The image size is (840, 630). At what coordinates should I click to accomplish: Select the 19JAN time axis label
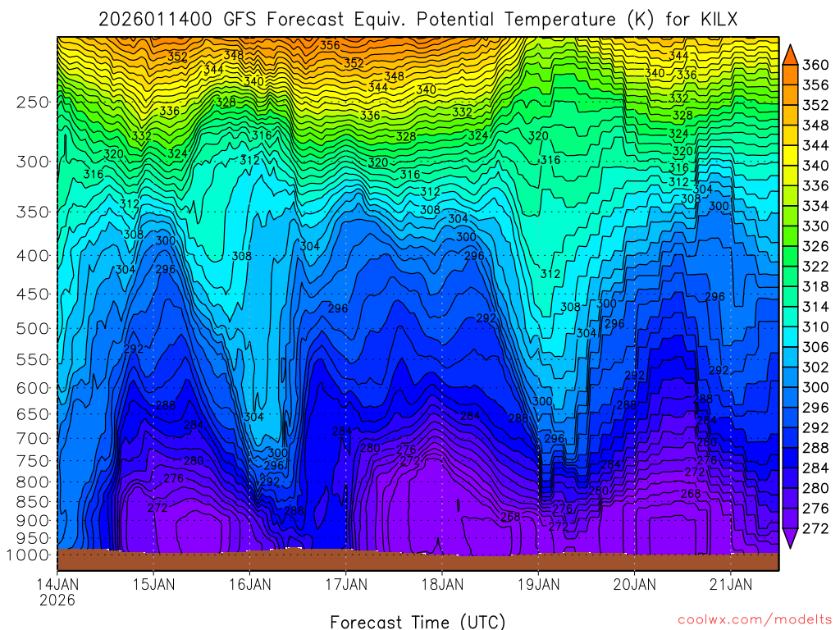(538, 584)
